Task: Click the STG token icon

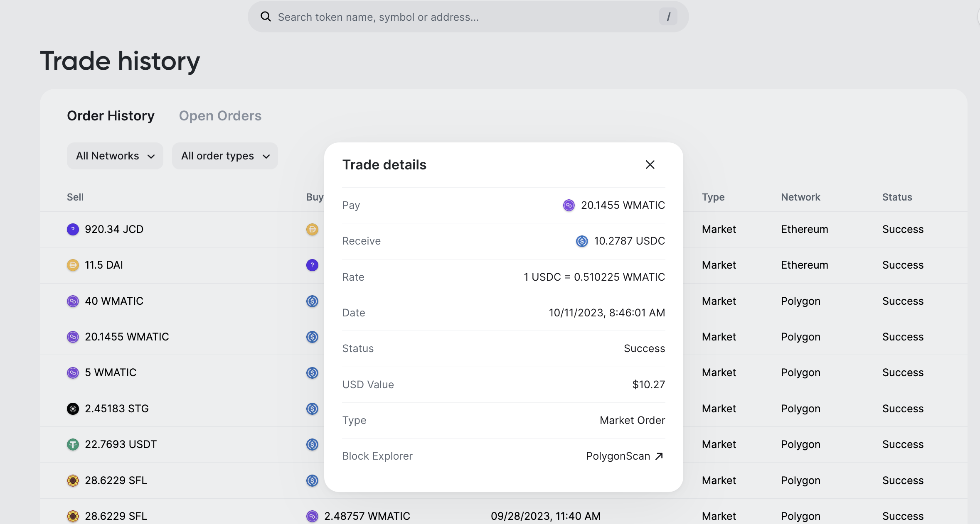Action: tap(73, 409)
